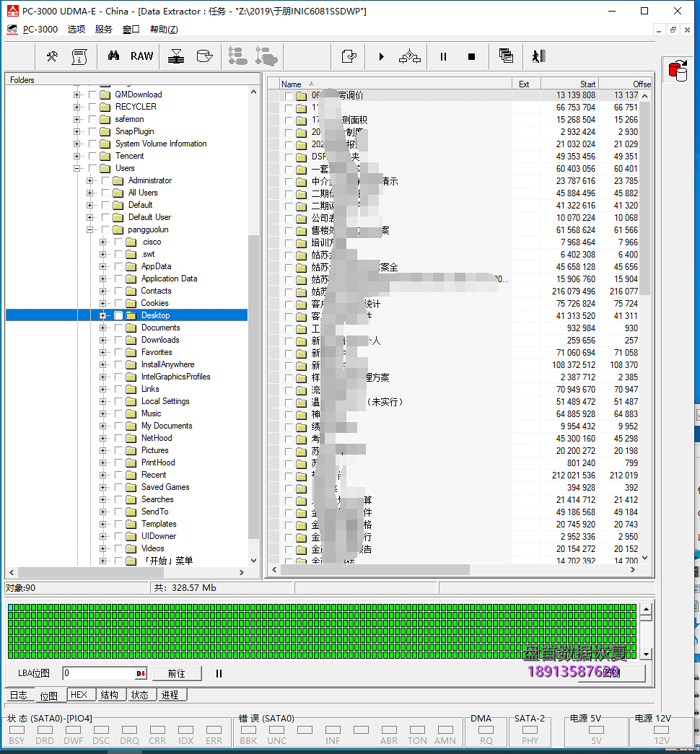Click the Users folder icon
Screen dimensions: 700x754
(105, 168)
